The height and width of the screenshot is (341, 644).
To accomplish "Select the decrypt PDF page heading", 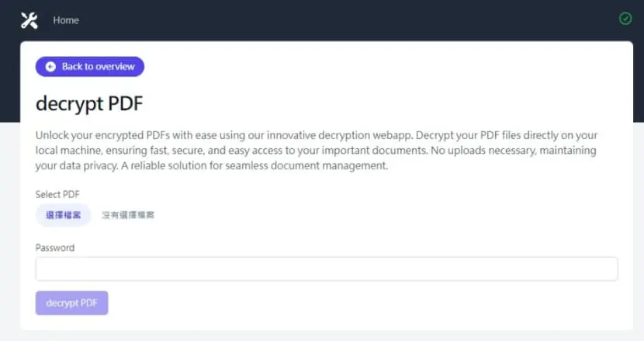I will (x=89, y=103).
